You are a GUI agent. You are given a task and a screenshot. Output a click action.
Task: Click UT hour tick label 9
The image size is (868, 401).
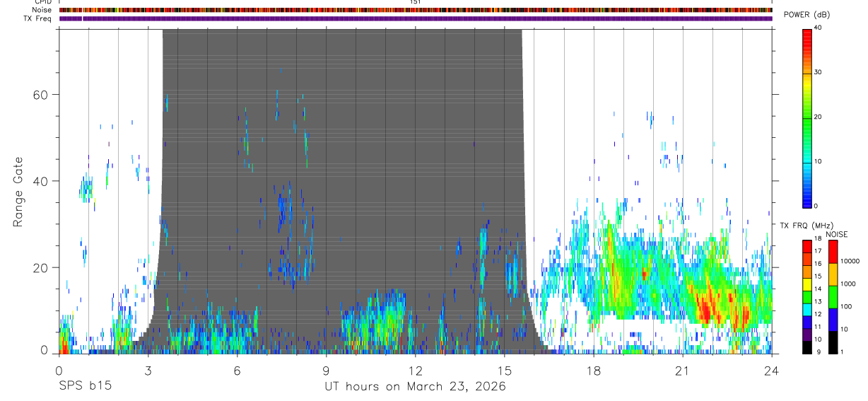tap(326, 370)
